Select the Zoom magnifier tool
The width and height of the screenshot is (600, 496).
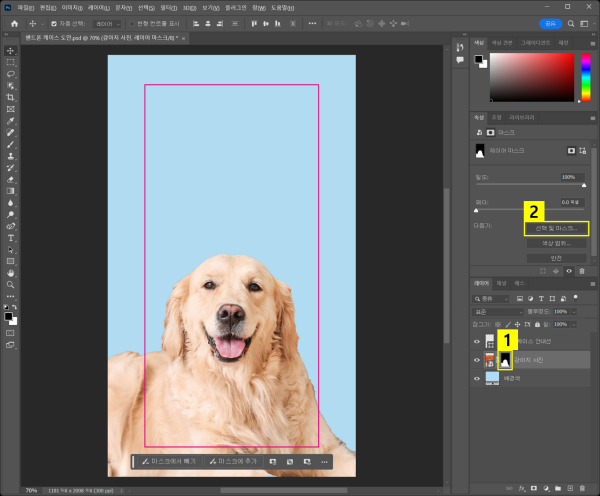[x=11, y=284]
